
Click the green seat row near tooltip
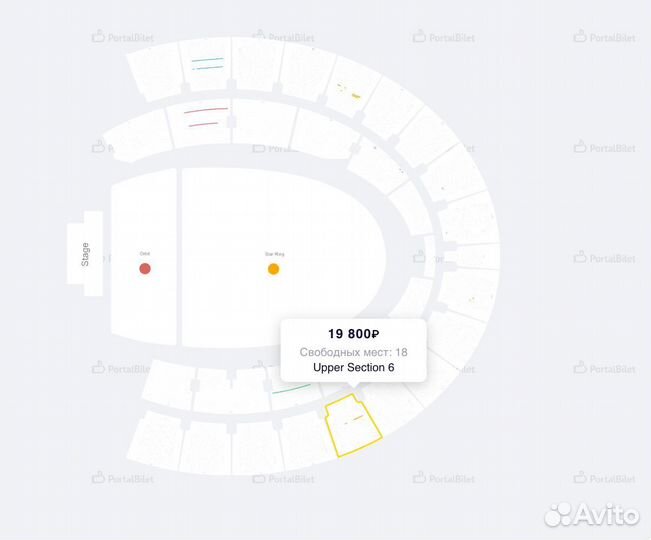tap(291, 387)
